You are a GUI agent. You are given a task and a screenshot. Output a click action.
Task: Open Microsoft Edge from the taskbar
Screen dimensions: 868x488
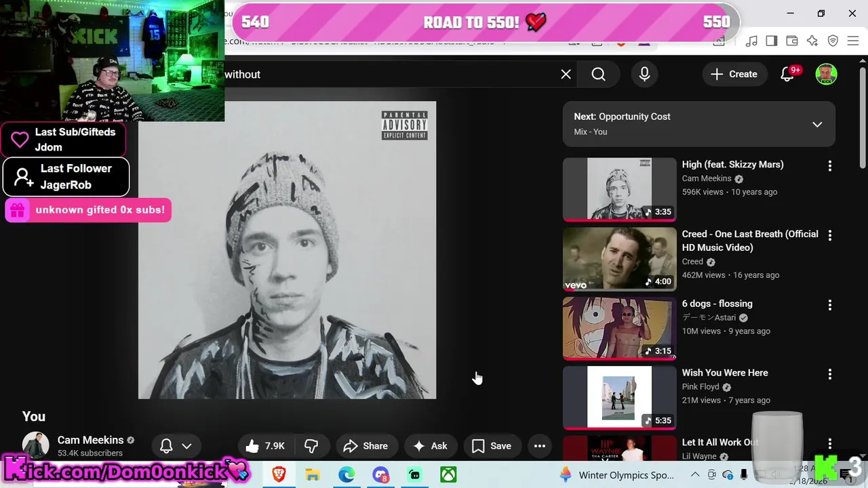(347, 474)
